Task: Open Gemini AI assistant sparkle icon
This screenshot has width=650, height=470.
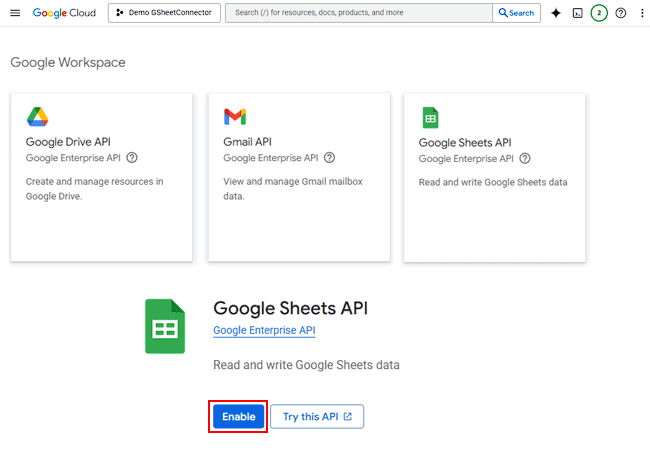Action: point(556,13)
